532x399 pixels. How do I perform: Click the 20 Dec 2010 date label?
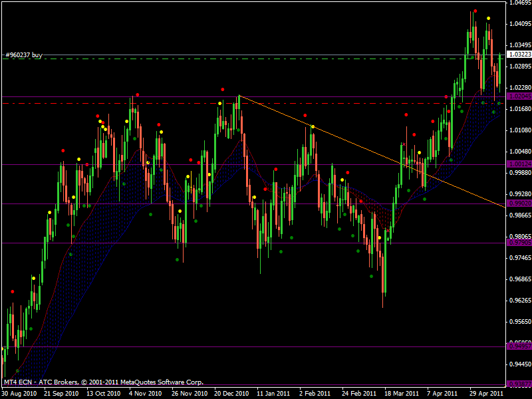pos(231,394)
